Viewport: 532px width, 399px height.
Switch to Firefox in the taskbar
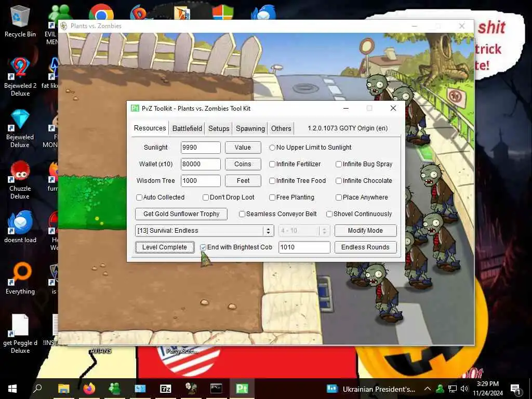tap(89, 389)
